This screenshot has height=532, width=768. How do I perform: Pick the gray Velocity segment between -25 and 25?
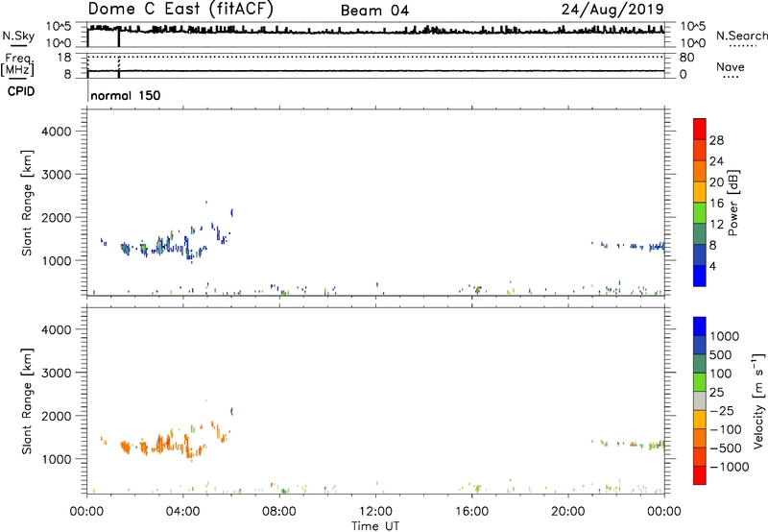pos(700,400)
